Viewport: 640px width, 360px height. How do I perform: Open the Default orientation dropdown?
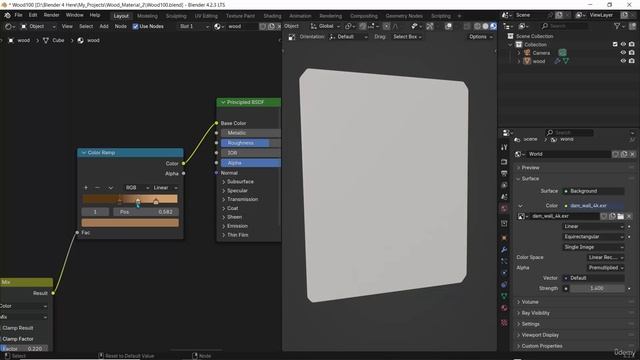(348, 37)
